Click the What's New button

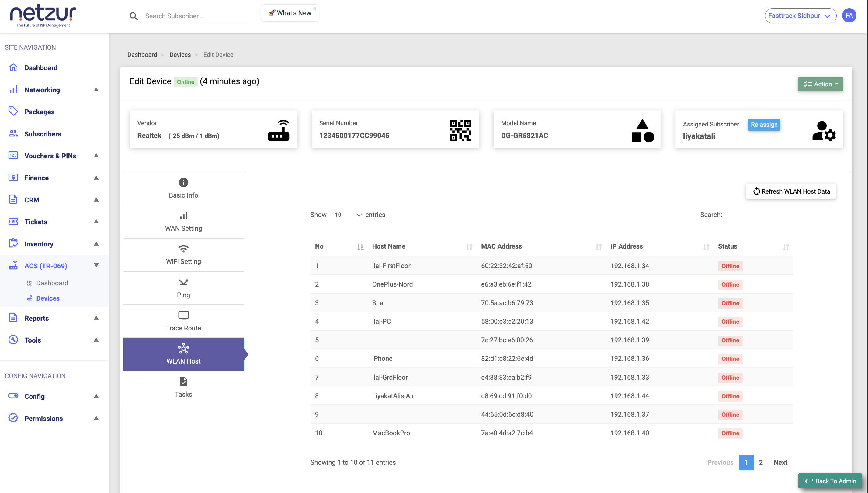coord(290,13)
